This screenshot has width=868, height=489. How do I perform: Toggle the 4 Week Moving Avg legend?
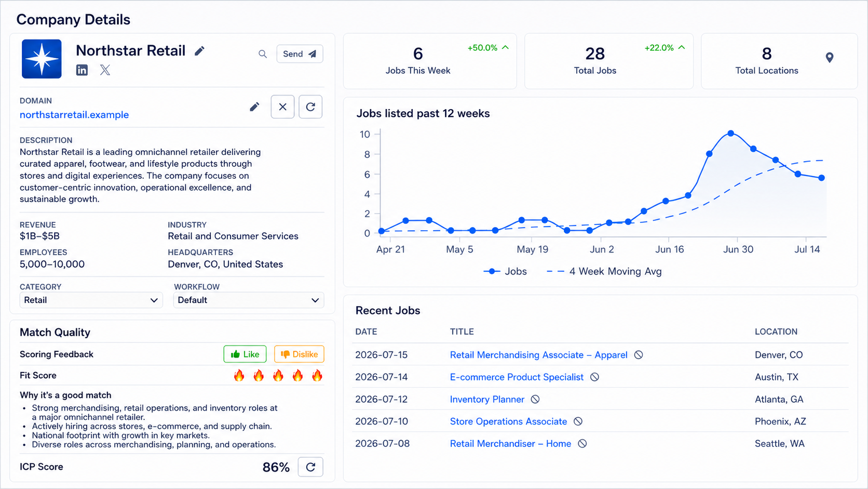coord(604,272)
